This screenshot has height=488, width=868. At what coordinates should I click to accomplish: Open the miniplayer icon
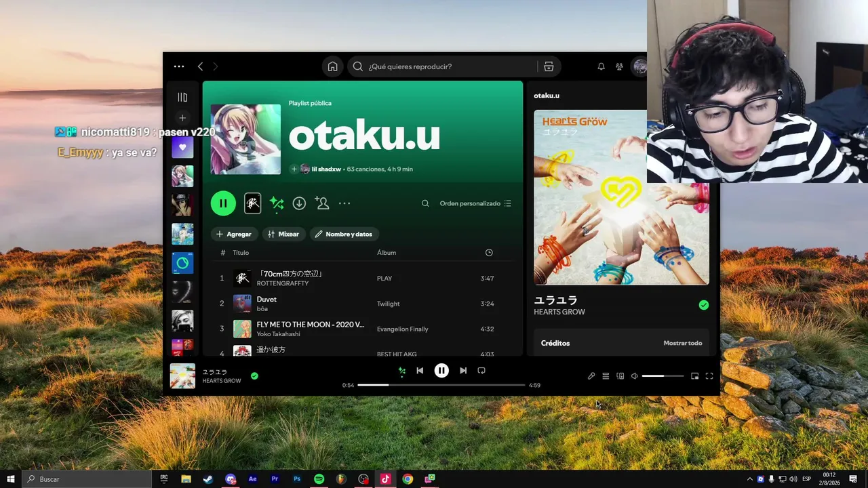[x=694, y=376]
